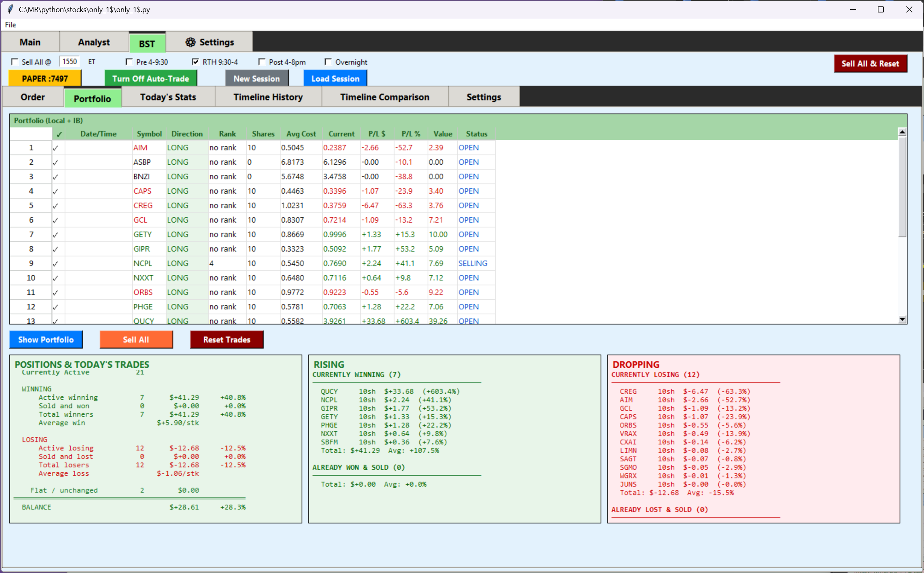Select the BST tab

(x=147, y=43)
